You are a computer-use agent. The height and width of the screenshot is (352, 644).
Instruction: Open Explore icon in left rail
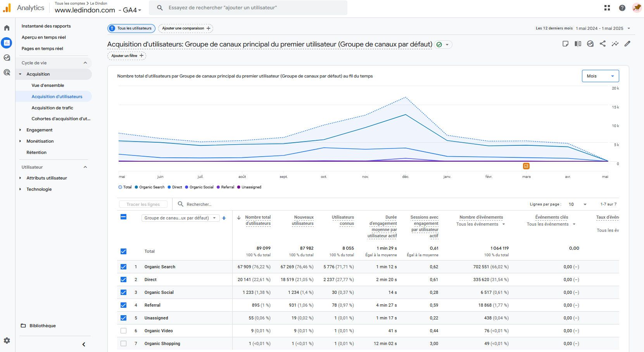7,58
